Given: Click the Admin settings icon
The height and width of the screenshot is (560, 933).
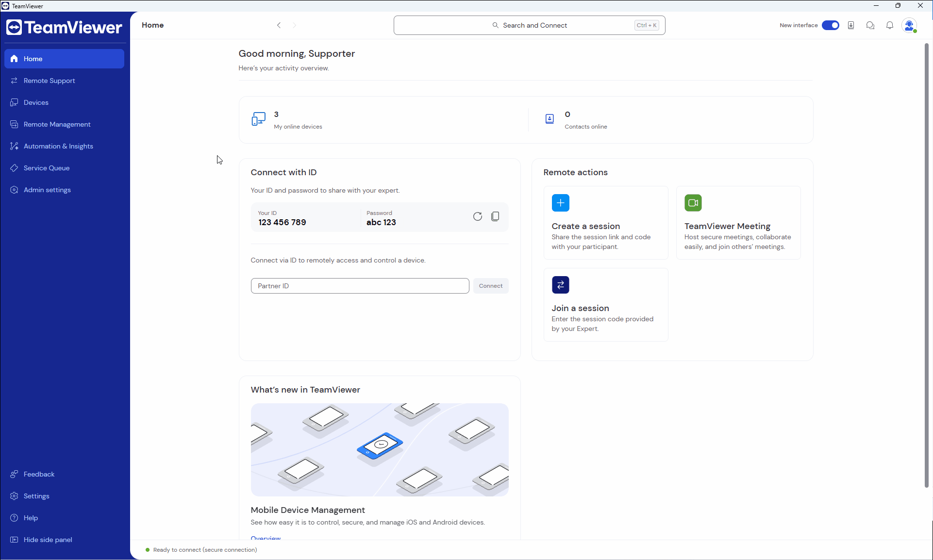Looking at the screenshot, I should (x=14, y=190).
